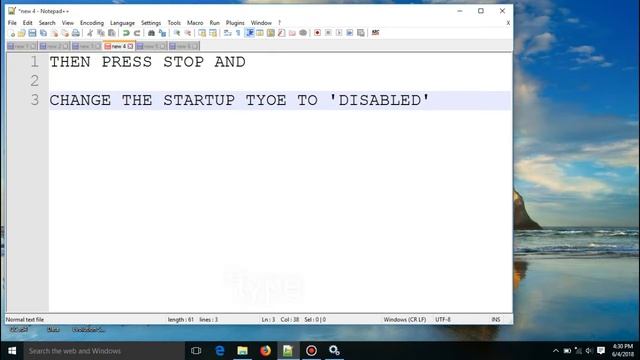640x360 pixels.
Task: Switch to the new 5 tab
Action: 151,46
